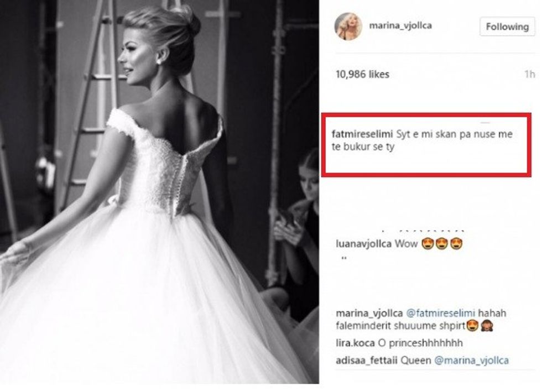The image size is (542, 392).
Task: Click heart-eyes emoji after shpirt
Action: coord(472,326)
